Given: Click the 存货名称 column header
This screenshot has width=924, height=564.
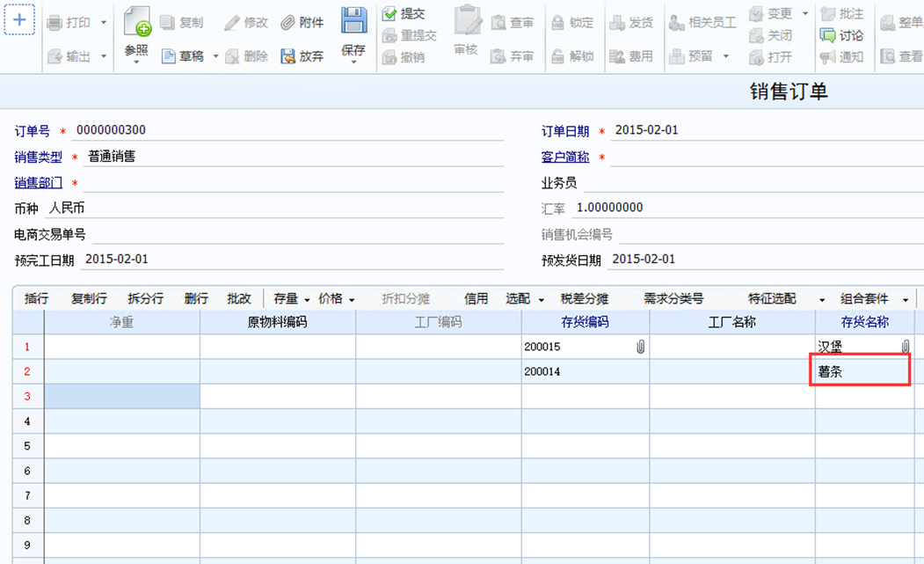Looking at the screenshot, I should pyautogui.click(x=864, y=322).
